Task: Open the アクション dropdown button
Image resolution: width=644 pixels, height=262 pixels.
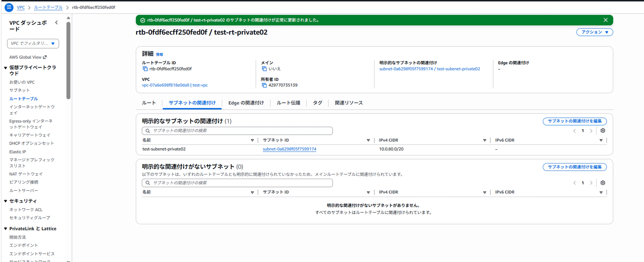Action: (595, 32)
